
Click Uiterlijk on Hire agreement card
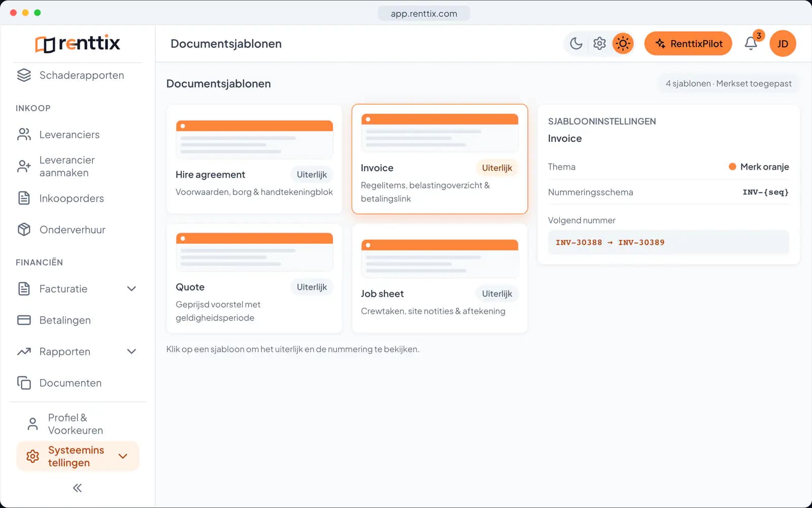(x=312, y=175)
